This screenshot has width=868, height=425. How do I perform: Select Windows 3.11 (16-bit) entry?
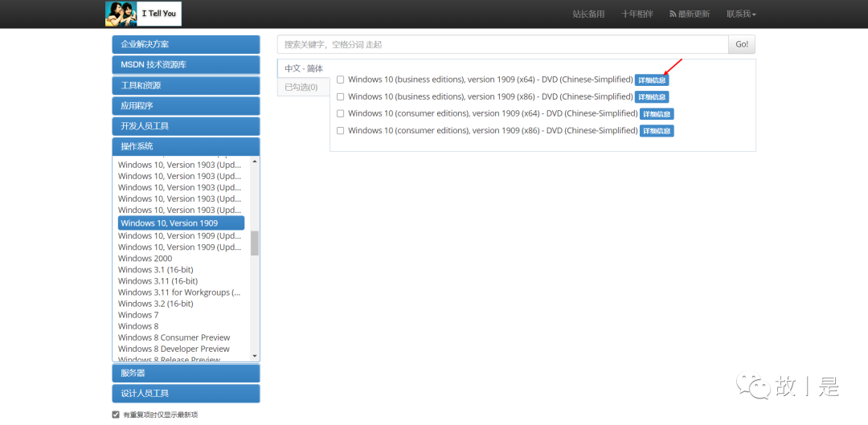(158, 281)
